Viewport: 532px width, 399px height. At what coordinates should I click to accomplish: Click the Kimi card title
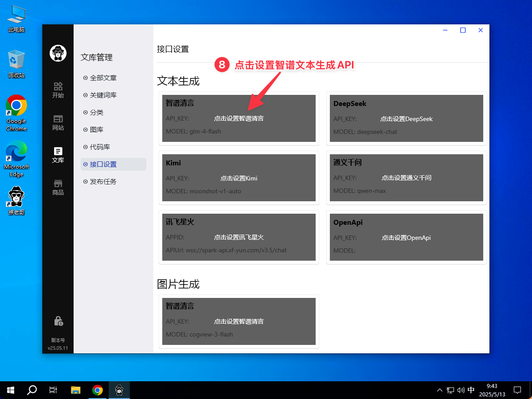coord(173,163)
